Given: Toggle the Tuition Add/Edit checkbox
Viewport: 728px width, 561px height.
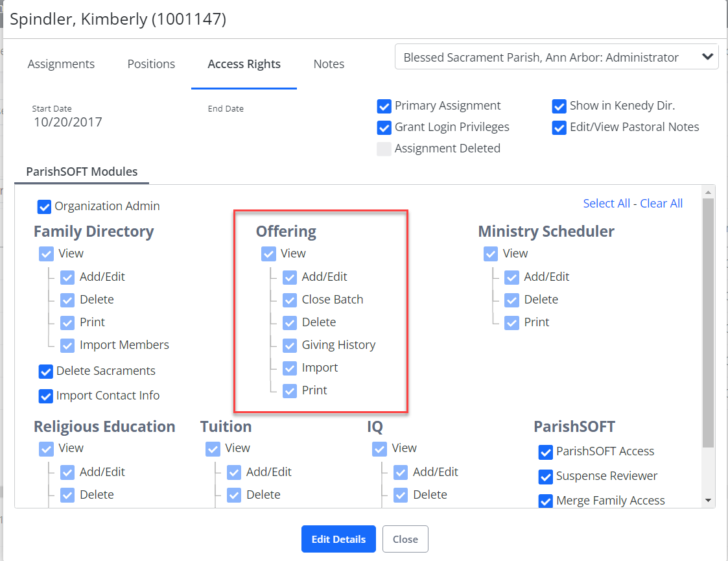Looking at the screenshot, I should point(234,472).
